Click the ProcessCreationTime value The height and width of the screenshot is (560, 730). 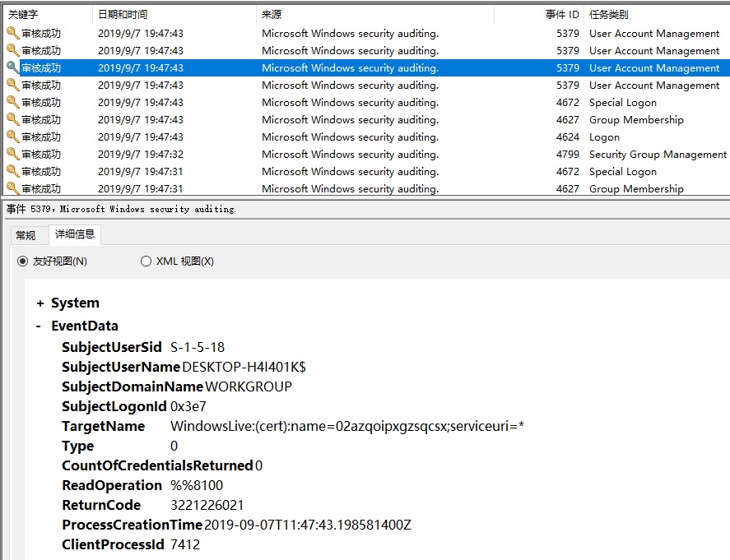coord(308,525)
